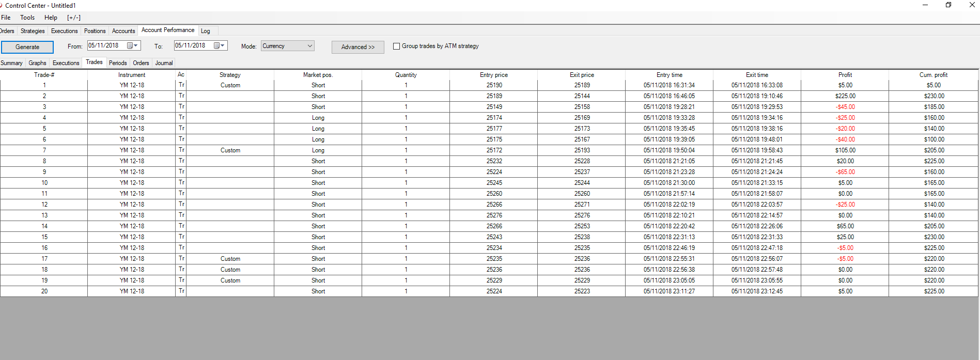The height and width of the screenshot is (360, 980).
Task: Restore the Control Center window
Action: 948,5
